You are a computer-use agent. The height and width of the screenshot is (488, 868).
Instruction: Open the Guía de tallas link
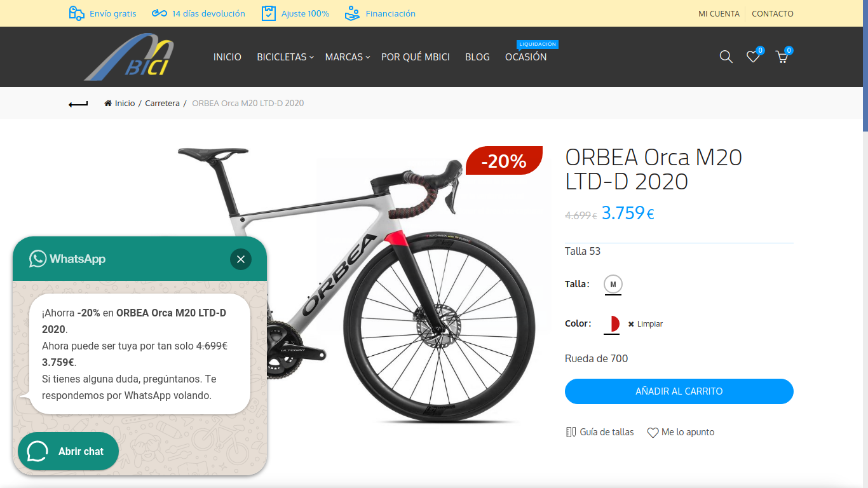pos(600,432)
